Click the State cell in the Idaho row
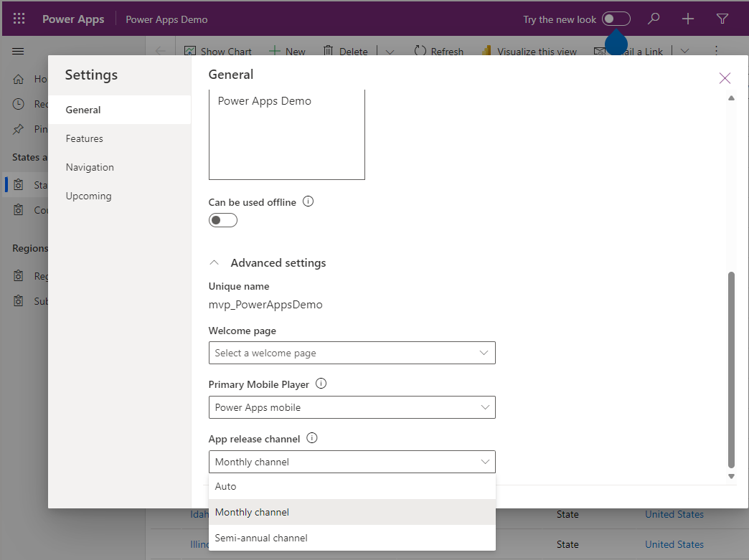The image size is (749, 560). click(567, 514)
